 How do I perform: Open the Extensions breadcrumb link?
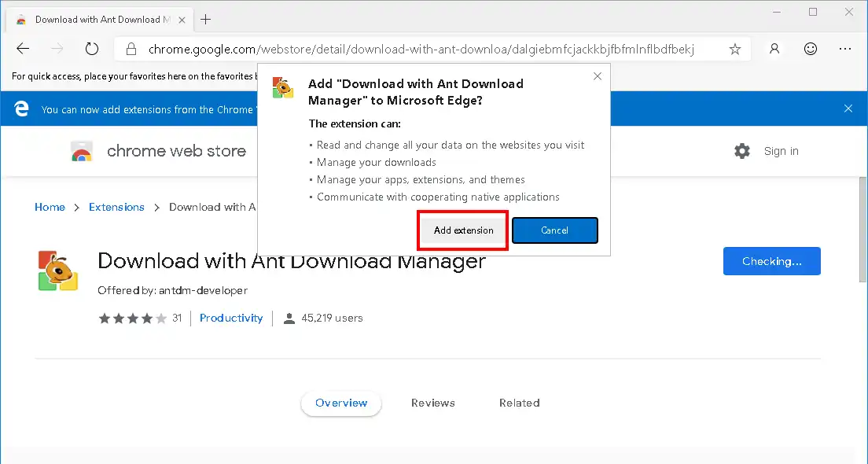(116, 207)
